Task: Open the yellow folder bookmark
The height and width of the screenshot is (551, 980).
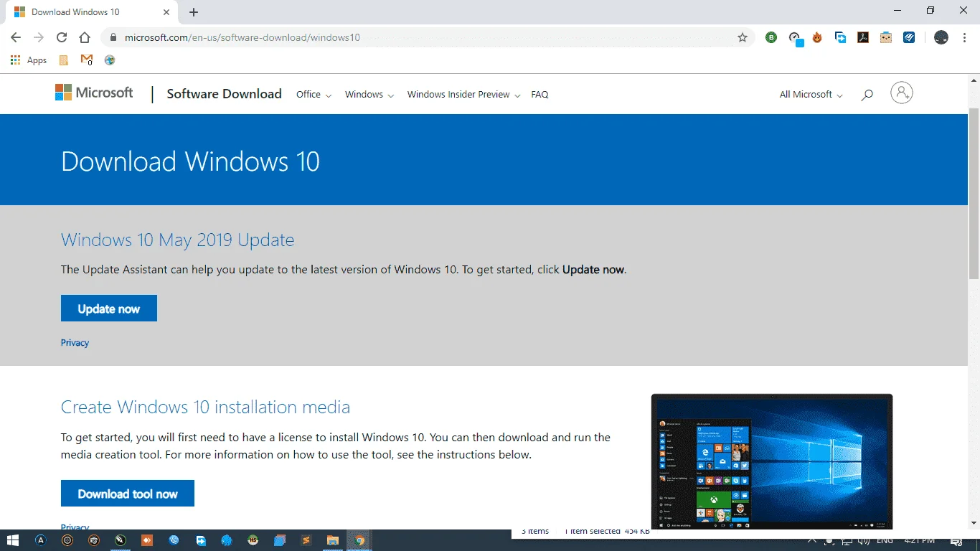Action: (x=64, y=60)
